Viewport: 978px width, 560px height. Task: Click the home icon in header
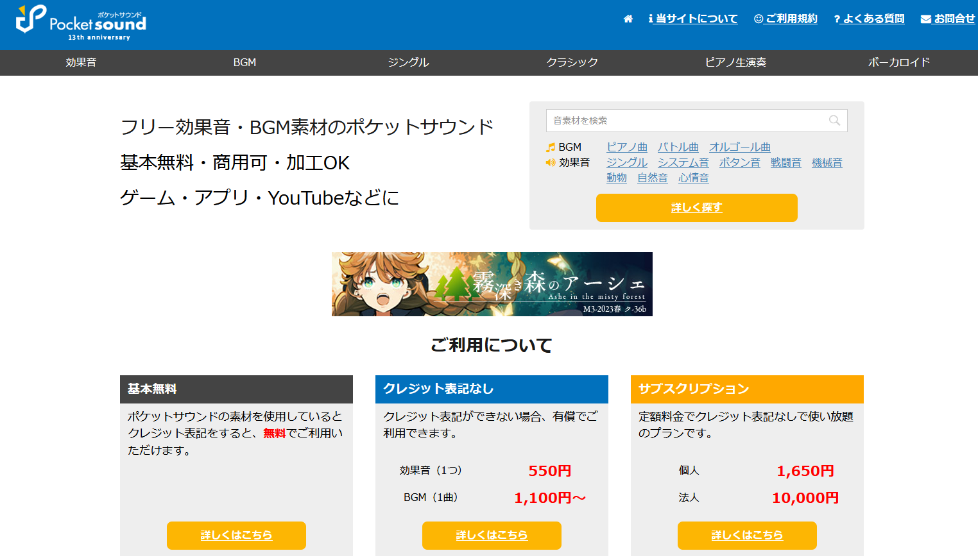point(628,19)
